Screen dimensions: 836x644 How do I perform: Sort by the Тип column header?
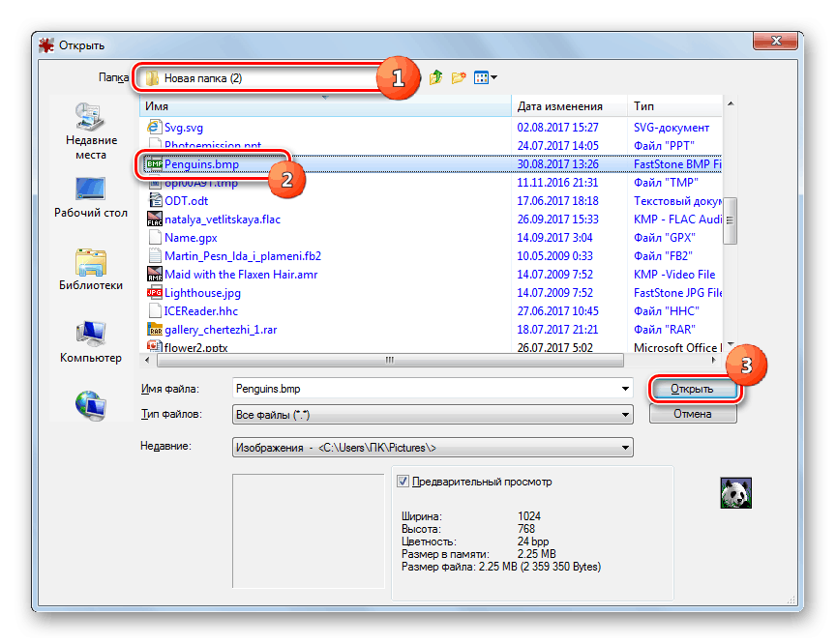pos(675,106)
